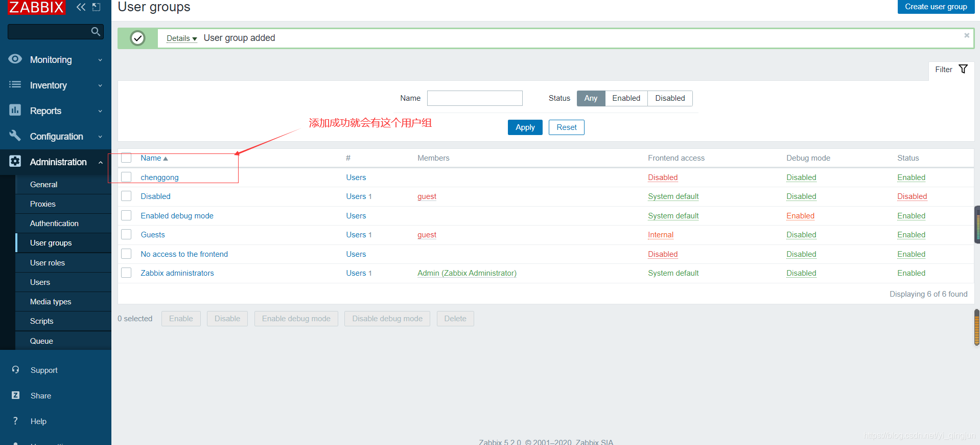Image resolution: width=980 pixels, height=445 pixels.
Task: Click the Apply filter button
Action: (x=525, y=127)
